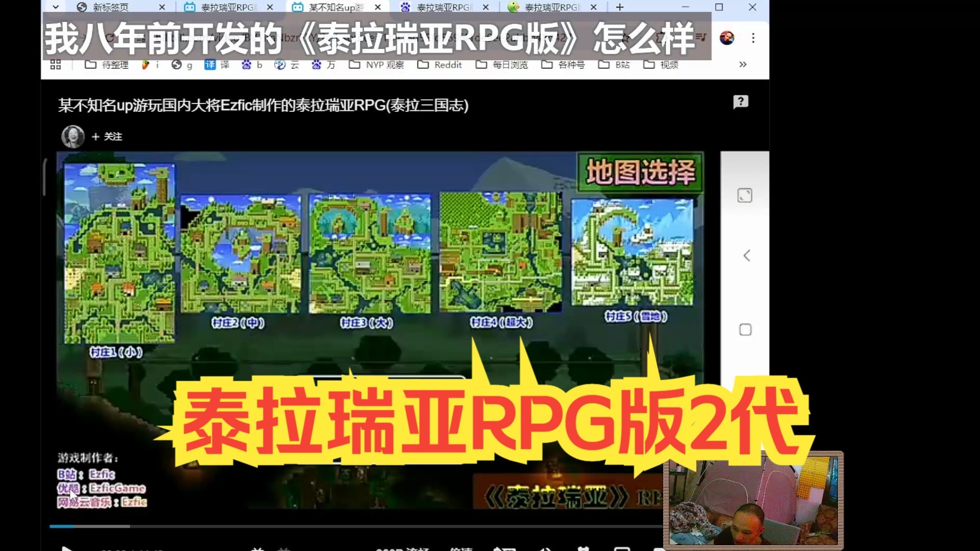Expand the bookmarks overflow chevron
This screenshot has width=980, height=551.
pos(742,65)
